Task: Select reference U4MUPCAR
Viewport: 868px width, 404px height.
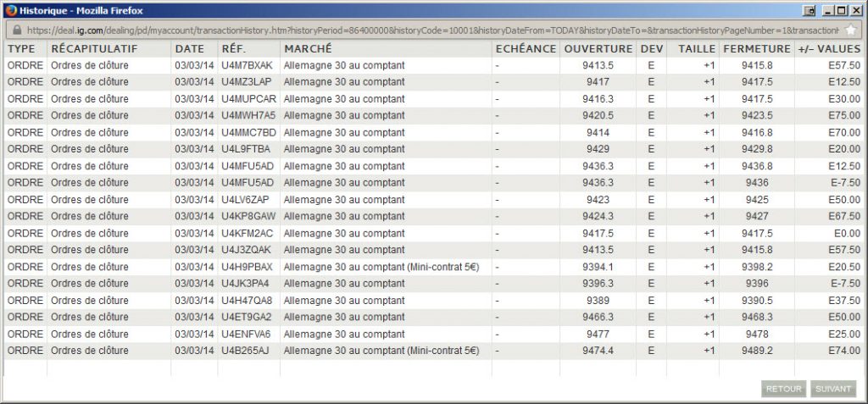Action: (x=248, y=99)
